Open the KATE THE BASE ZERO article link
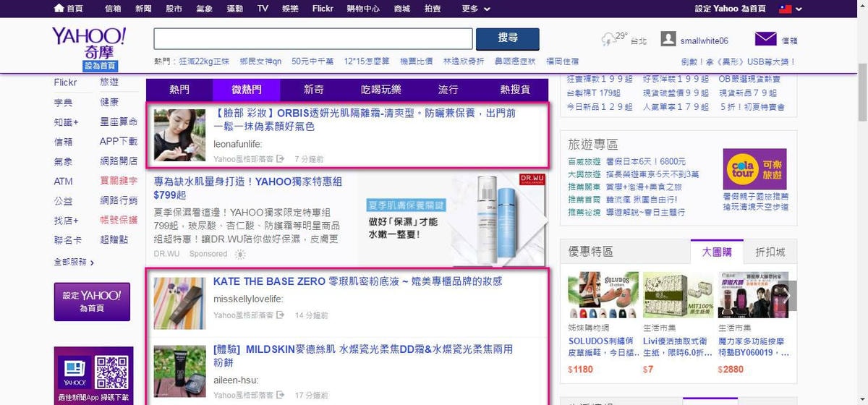The image size is (868, 405). click(x=357, y=281)
